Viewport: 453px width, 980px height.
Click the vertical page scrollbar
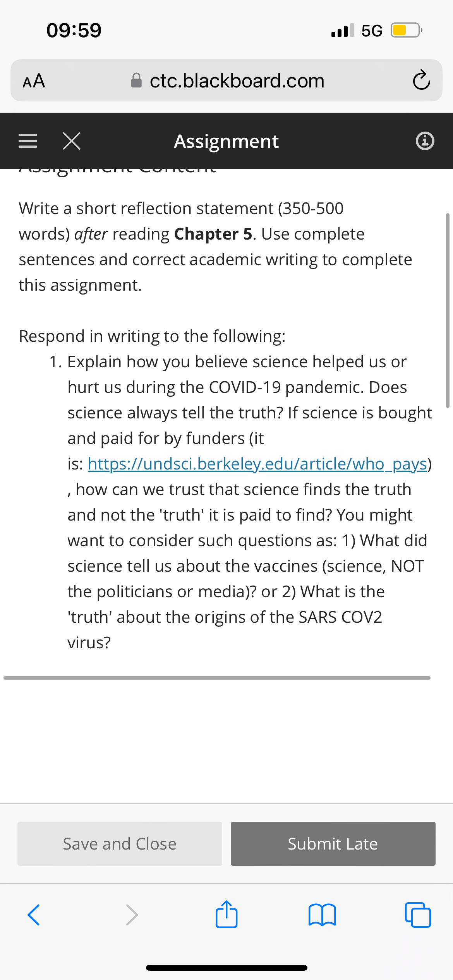point(448,310)
